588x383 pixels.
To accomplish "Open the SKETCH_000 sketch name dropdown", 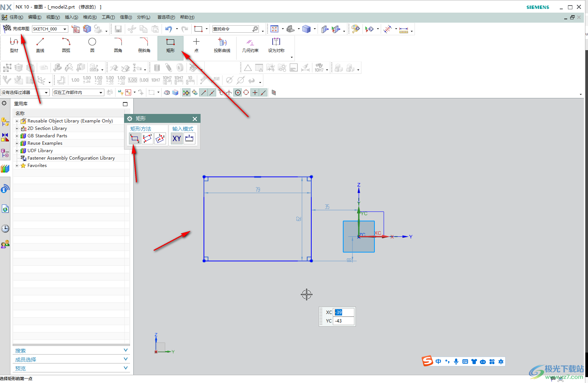I will tap(65, 29).
